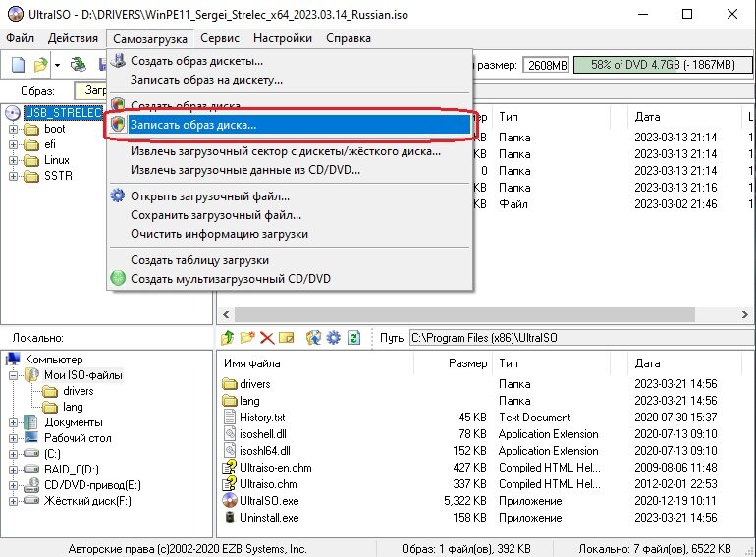
Task: Choose Записать образ на дискету…
Action: [x=290, y=80]
